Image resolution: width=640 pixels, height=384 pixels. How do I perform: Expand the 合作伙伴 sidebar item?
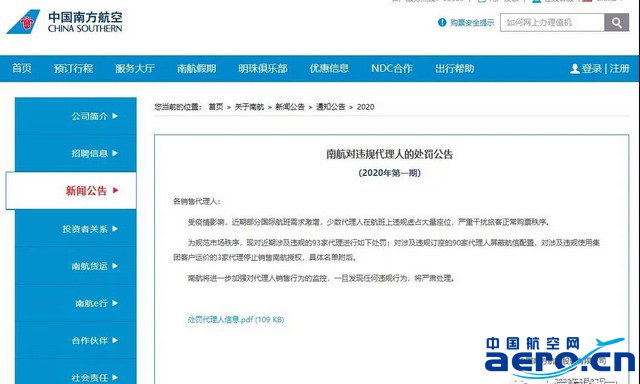(x=76, y=340)
